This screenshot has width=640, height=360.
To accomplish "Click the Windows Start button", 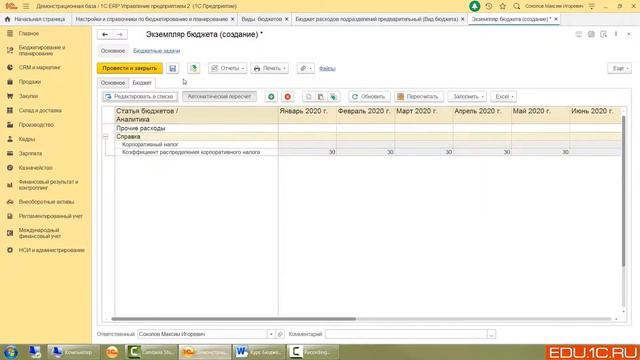I will coord(10,352).
